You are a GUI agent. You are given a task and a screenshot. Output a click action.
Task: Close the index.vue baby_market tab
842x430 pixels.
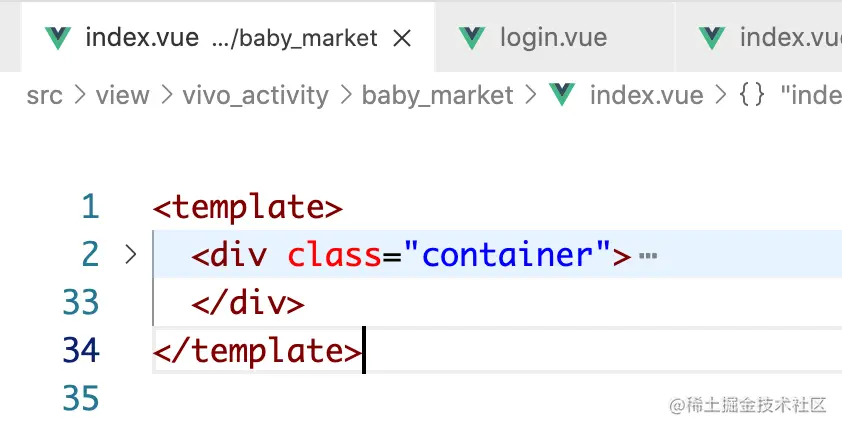(402, 38)
